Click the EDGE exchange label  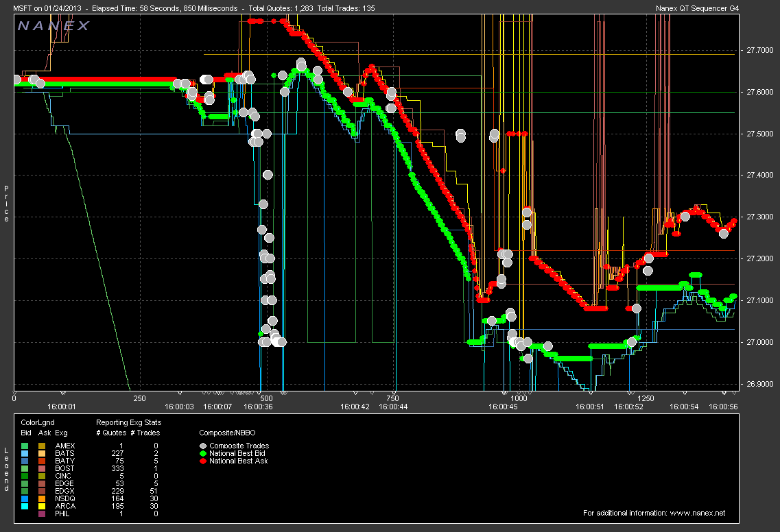(x=64, y=483)
